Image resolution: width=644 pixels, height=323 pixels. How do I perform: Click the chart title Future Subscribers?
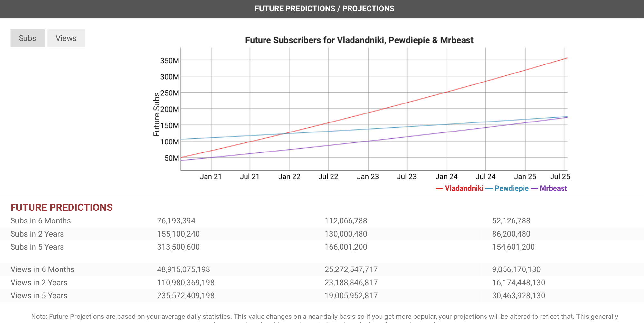(x=359, y=40)
